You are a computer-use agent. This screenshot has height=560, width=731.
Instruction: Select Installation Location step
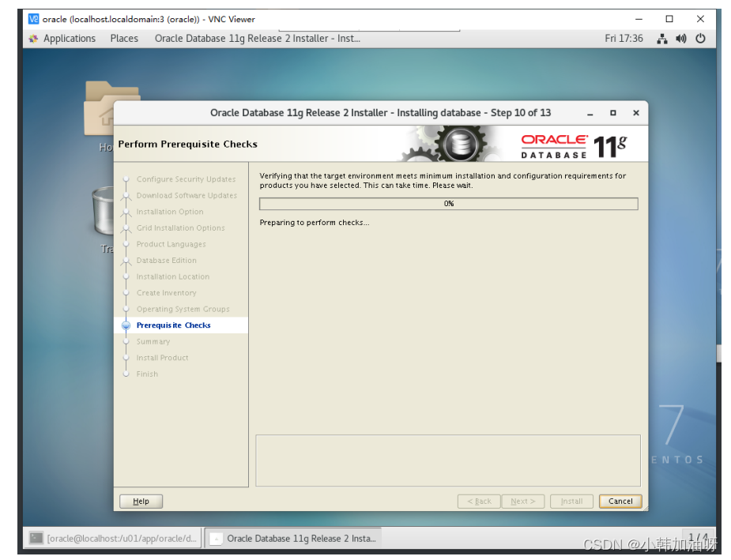pos(173,276)
